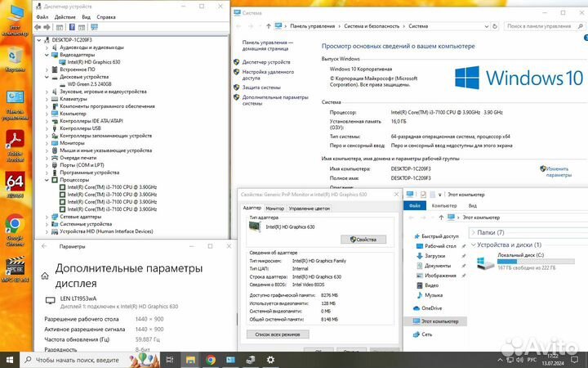Open MPC-BE x64 desktop shortcut

point(15,269)
